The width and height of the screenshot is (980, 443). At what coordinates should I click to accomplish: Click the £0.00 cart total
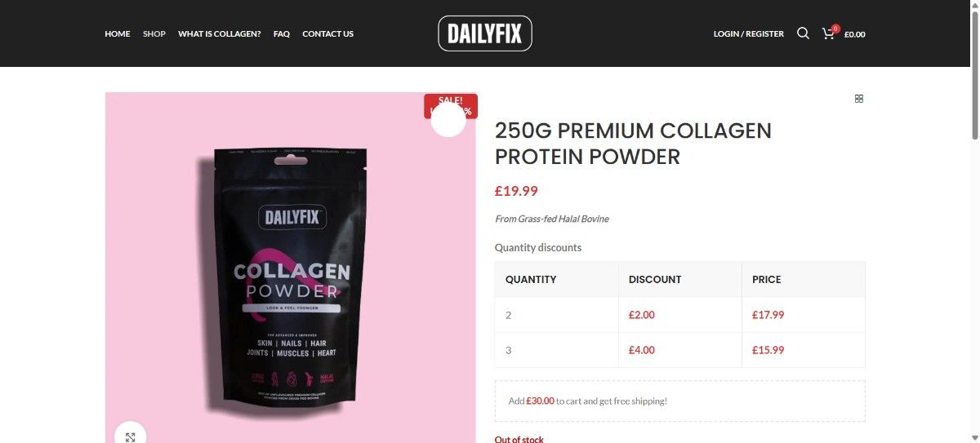855,34
